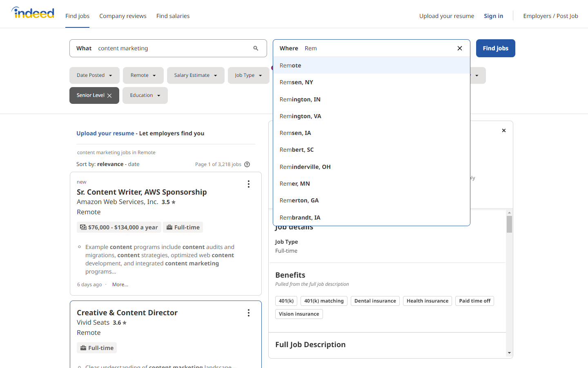Click Amazon Web Services, Inc. company name
The width and height of the screenshot is (588, 368).
pyautogui.click(x=117, y=202)
